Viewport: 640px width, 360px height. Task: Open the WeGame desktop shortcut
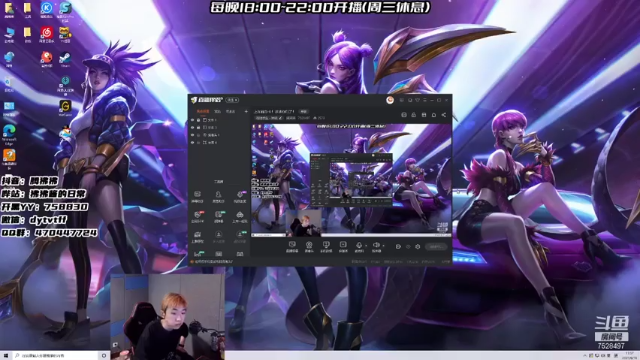tap(65, 109)
